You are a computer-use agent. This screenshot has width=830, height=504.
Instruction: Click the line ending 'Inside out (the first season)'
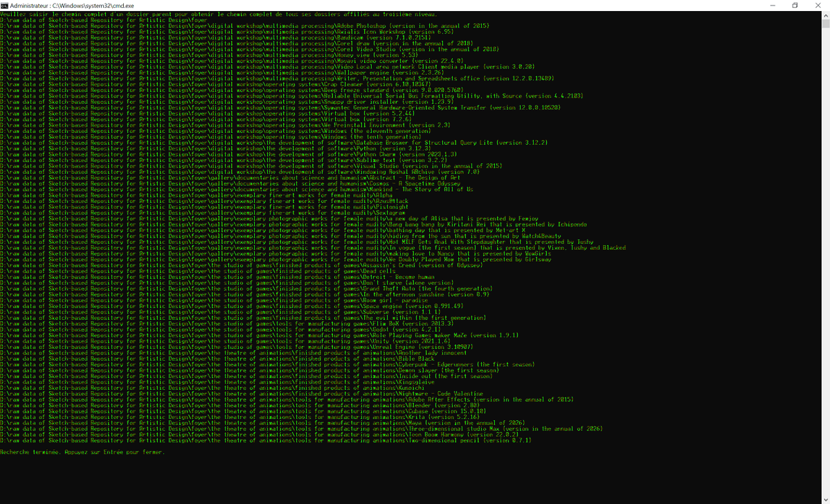246,376
